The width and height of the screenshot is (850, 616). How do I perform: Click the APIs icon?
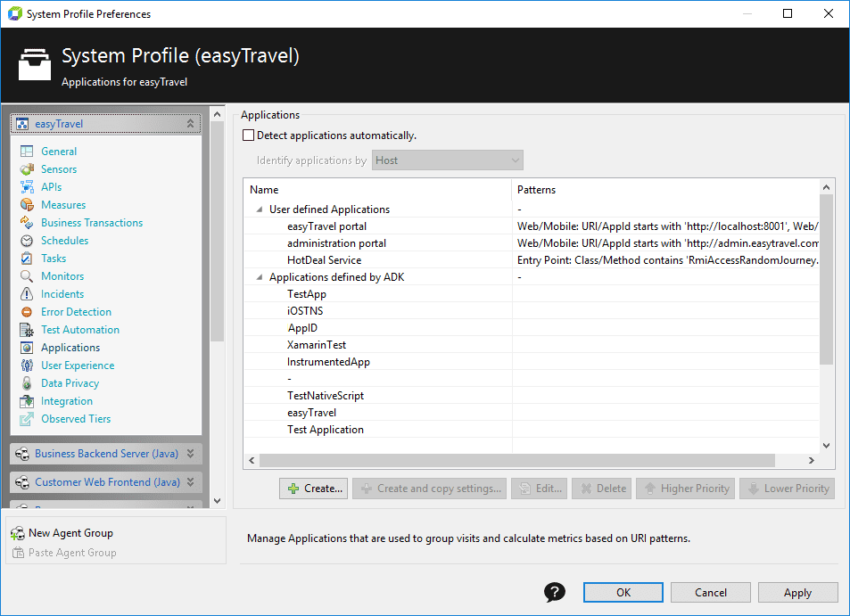click(27, 187)
